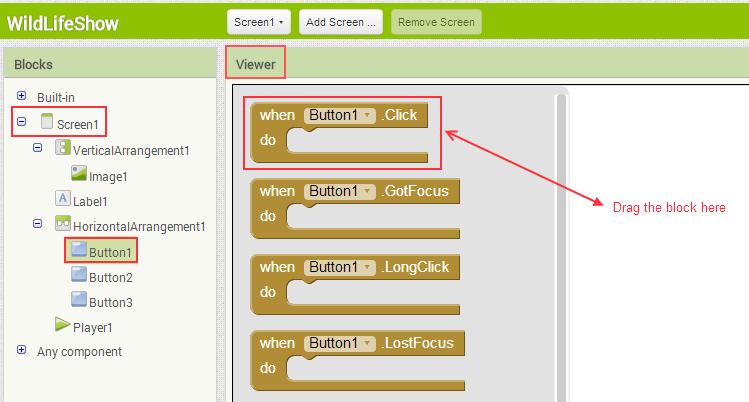Click the Button2 component icon
This screenshot has width=749, height=402.
79,276
